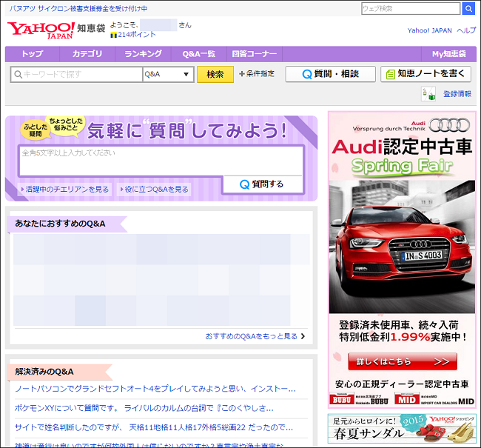This screenshot has height=448, width=481.
Task: Click the 知恵ノートを書く button
Action: 425,74
